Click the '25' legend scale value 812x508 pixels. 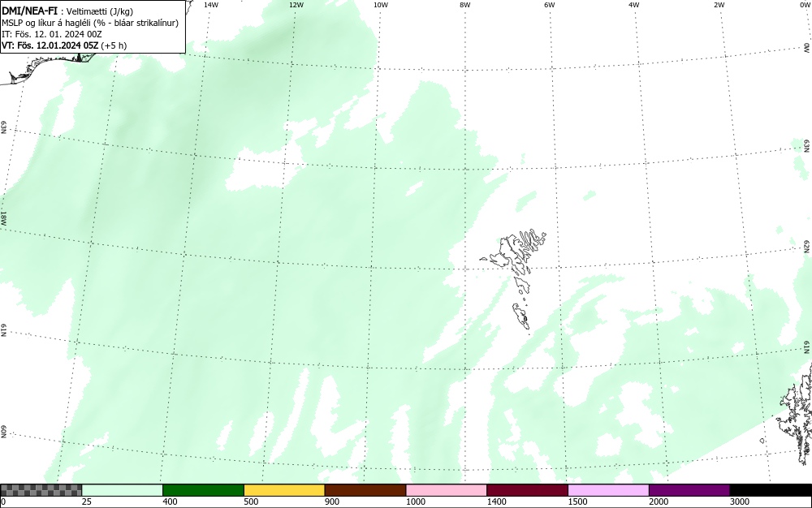pos(87,502)
